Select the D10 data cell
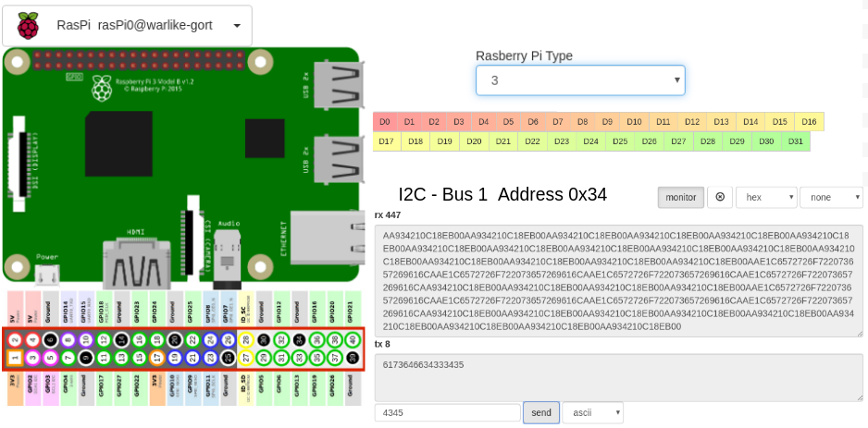868x428 pixels. (x=635, y=122)
